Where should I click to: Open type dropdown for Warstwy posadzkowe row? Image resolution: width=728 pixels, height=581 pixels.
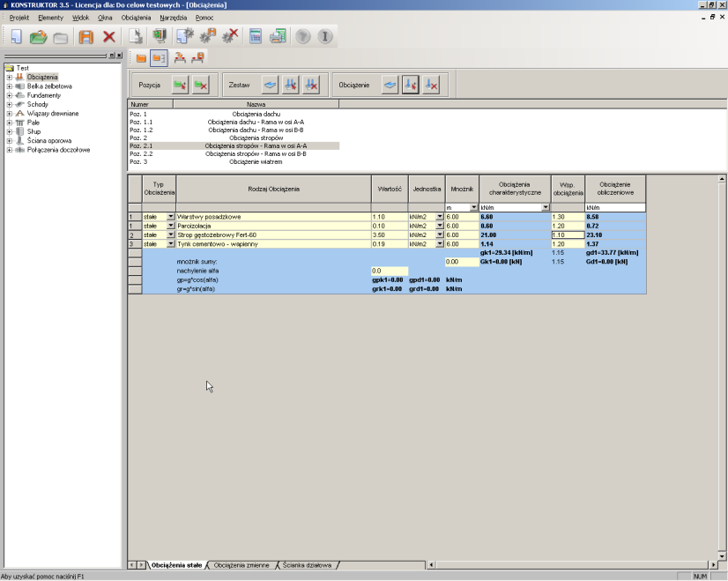click(170, 217)
